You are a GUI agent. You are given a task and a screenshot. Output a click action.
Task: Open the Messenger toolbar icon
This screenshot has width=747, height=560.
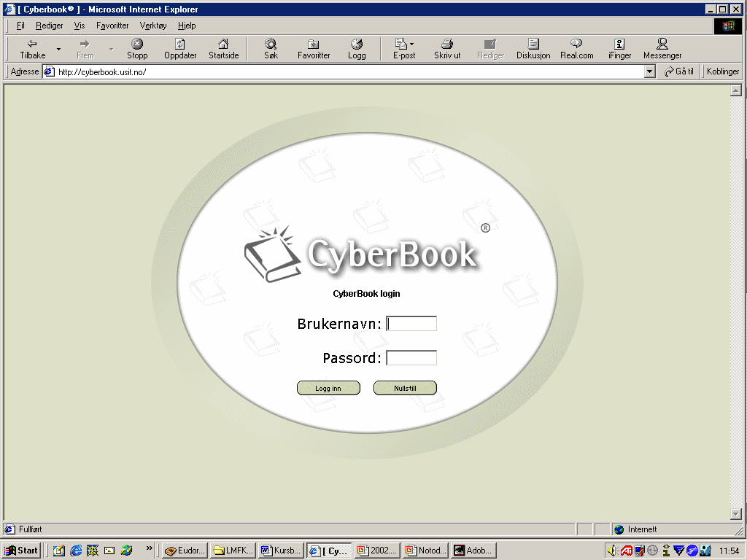662,44
